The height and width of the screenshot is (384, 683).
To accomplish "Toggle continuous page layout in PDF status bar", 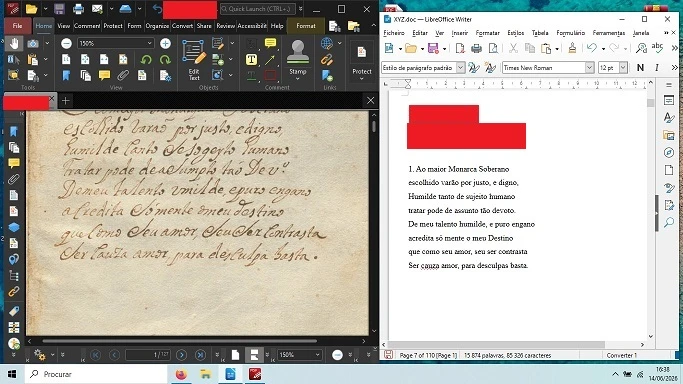I will point(254,355).
